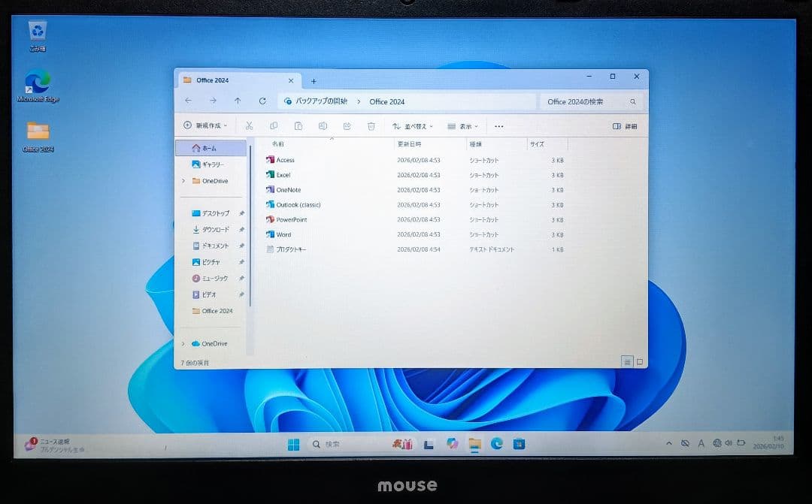Viewport: 812px width, 504px height.
Task: Open a new File Explorer tab
Action: click(x=314, y=80)
